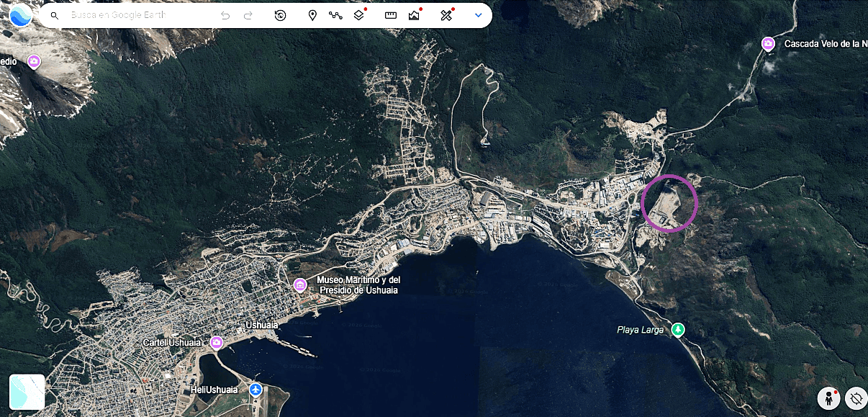Open Museo Marítimo y del Presidio marker
Image resolution: width=868 pixels, height=417 pixels.
pyautogui.click(x=300, y=285)
